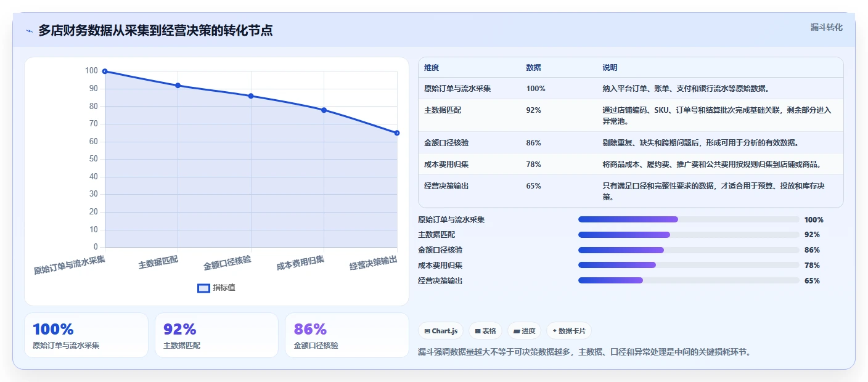This screenshot has height=382, width=868.
Task: Select the chart point at 成本费用归集
Action: tap(324, 110)
